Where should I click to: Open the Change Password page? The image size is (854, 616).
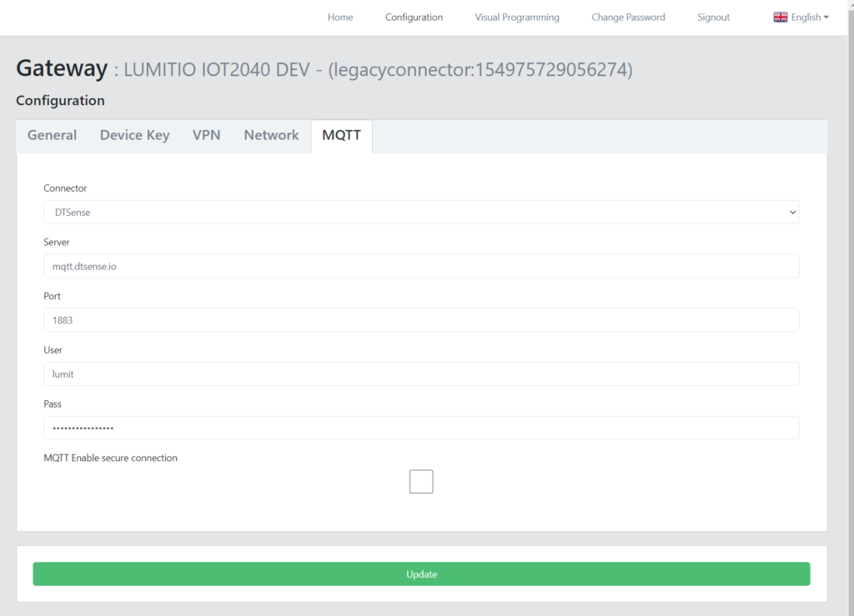pos(628,18)
